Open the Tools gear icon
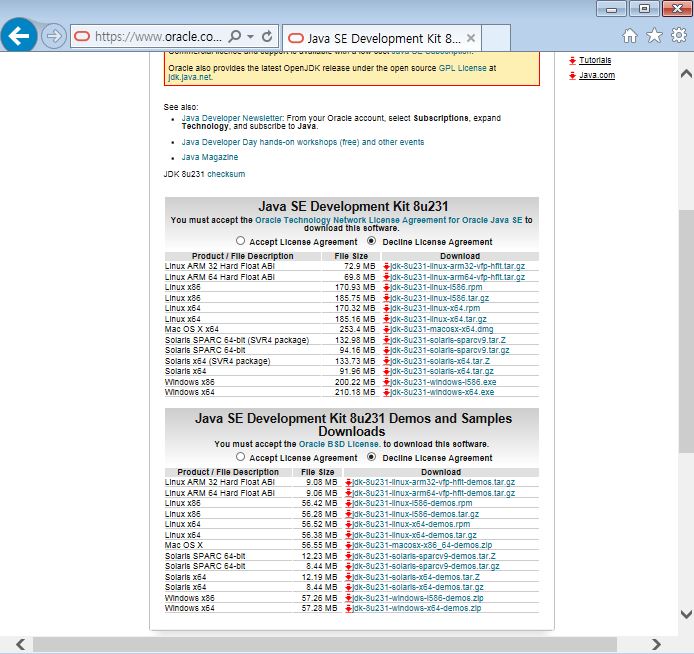 [x=679, y=35]
